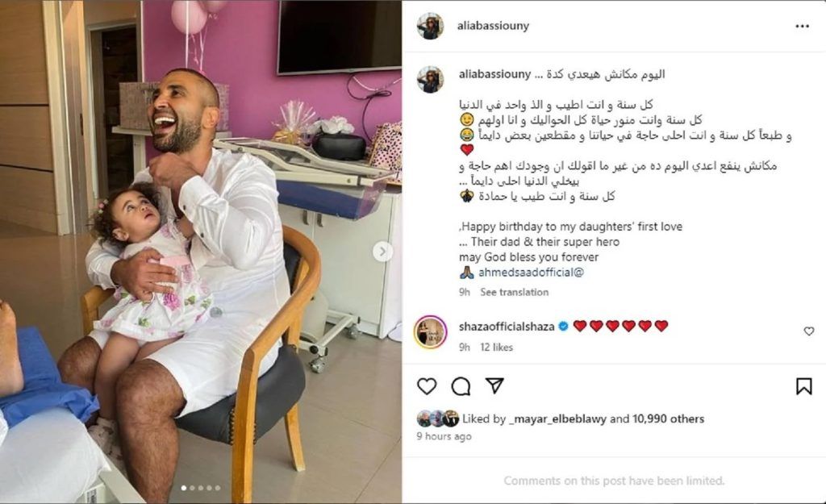The image size is (826, 504).
Task: Like shazaofficialshaza's comment heart
Action: pyautogui.click(x=808, y=331)
